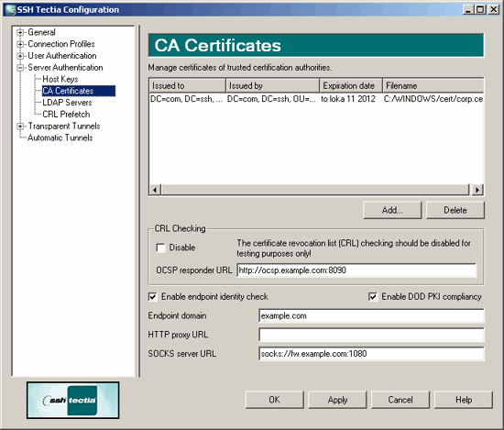Click the ssh tectia logo image

(73, 400)
